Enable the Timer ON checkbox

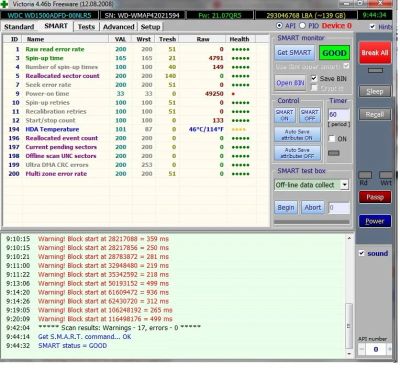332,139
